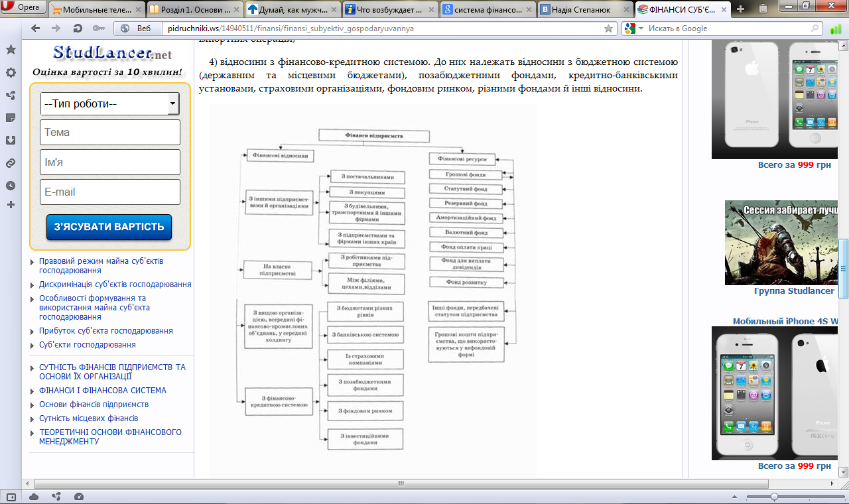Go back with the Back arrow

point(35,29)
